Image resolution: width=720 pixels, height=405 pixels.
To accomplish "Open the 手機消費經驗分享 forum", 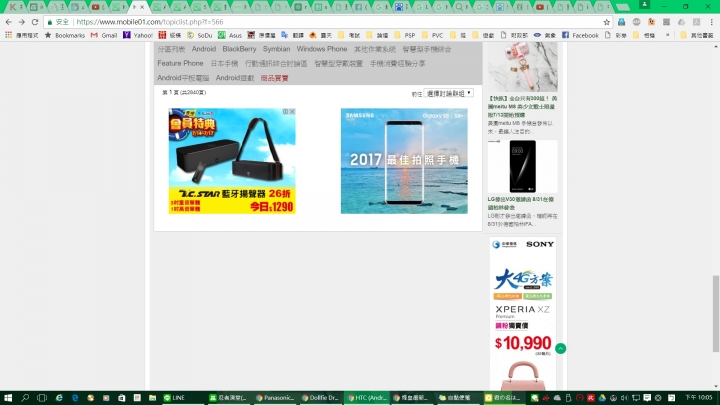I will click(x=398, y=63).
